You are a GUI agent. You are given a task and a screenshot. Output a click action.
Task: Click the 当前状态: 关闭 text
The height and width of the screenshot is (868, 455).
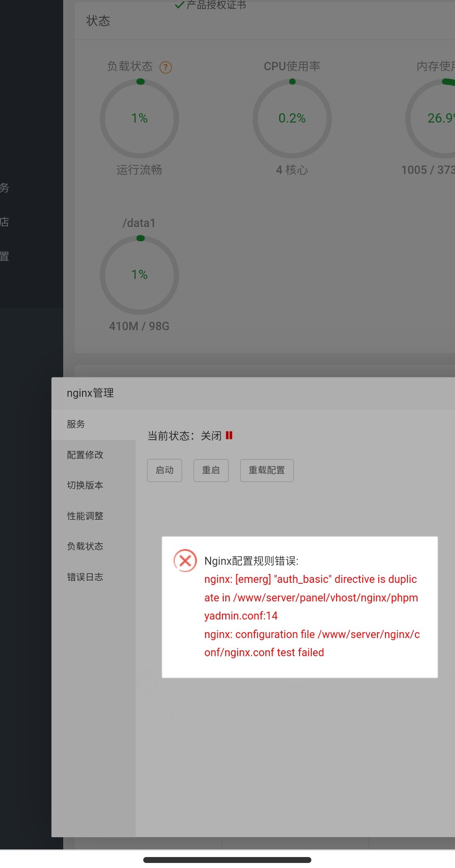185,436
